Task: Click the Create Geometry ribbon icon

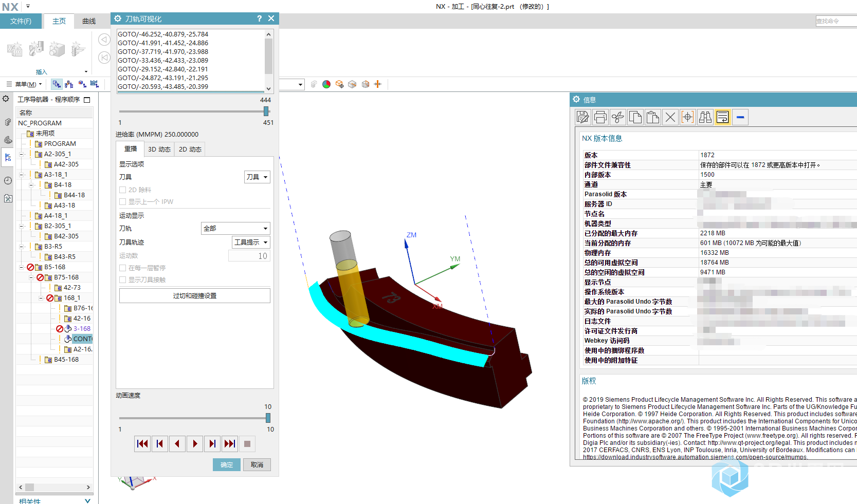Action: 57,49
